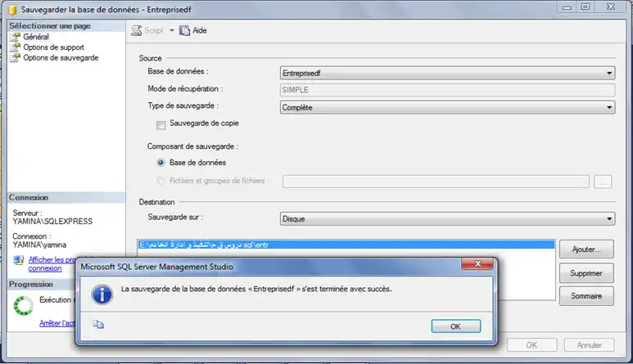Click the Options de sauvegarde page icon
Viewport: 633px width, 364px height.
(16, 57)
